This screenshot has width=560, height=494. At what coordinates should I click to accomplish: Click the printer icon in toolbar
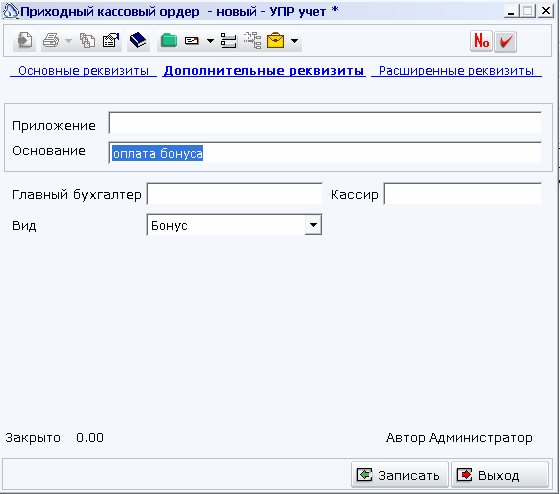click(x=51, y=41)
